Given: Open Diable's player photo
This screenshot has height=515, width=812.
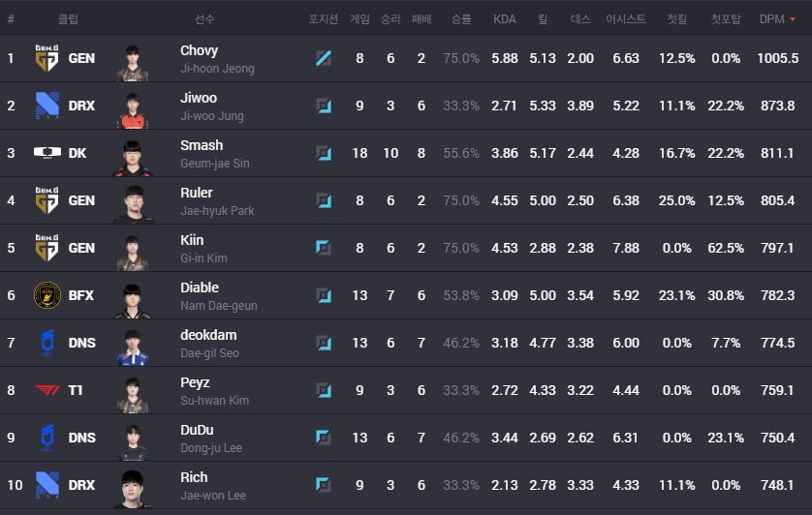Looking at the screenshot, I should click(x=133, y=295).
